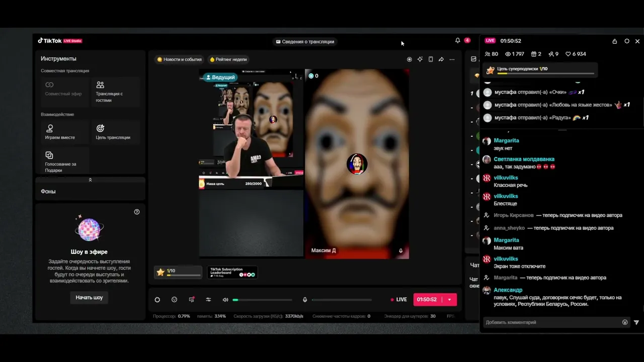Viewport: 644px width, 362px height.
Task: Open the chat window settings gear
Action: (627, 41)
